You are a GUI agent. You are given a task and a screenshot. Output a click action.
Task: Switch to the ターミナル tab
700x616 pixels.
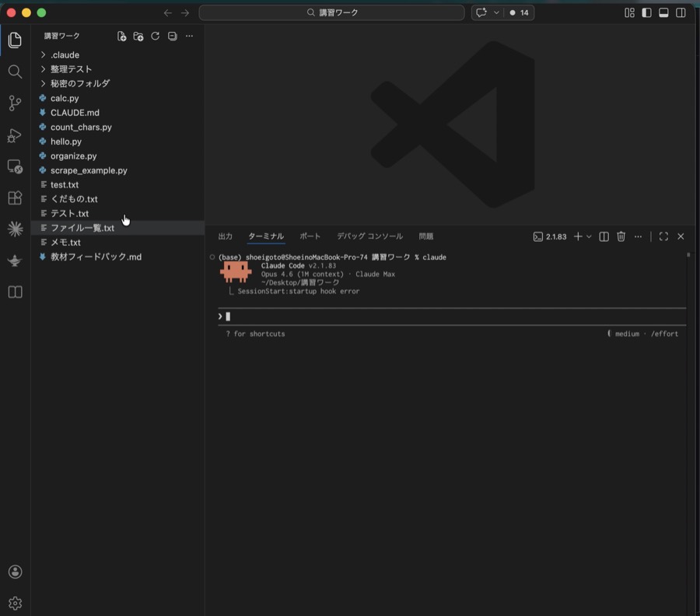pyautogui.click(x=266, y=236)
